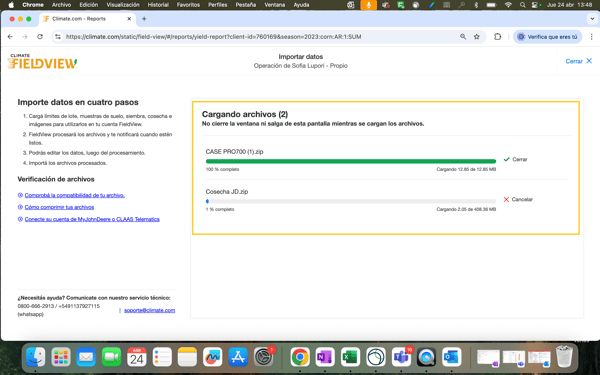The width and height of the screenshot is (600, 375).
Task: Reload the page
Action: coord(40,37)
